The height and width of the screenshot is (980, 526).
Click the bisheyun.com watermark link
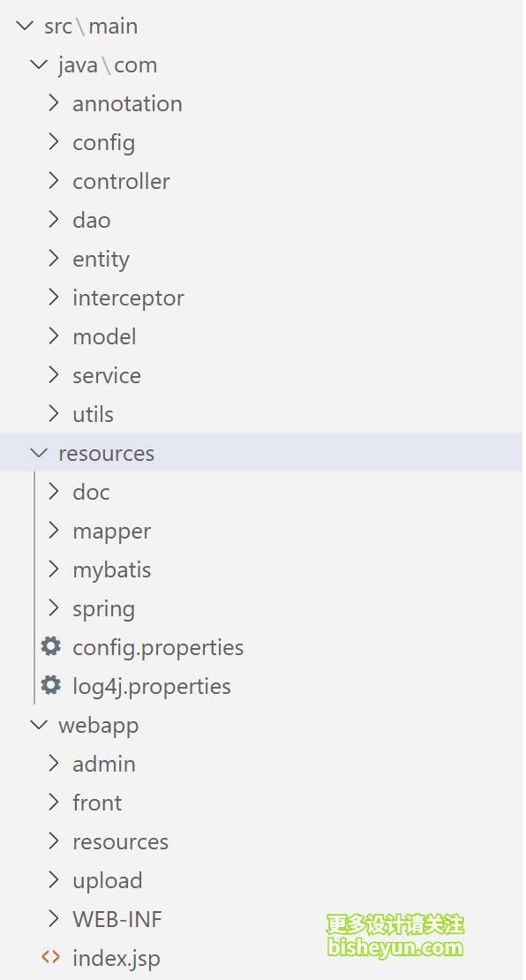coord(394,947)
